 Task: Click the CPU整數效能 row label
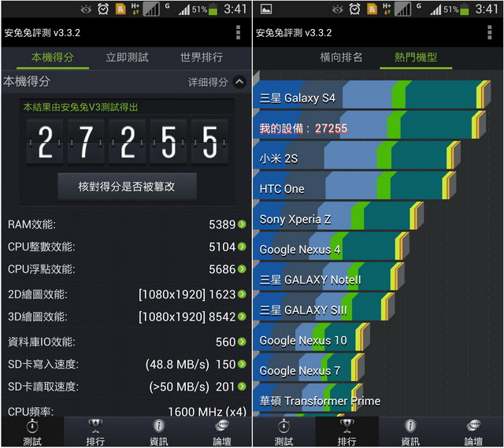point(42,246)
